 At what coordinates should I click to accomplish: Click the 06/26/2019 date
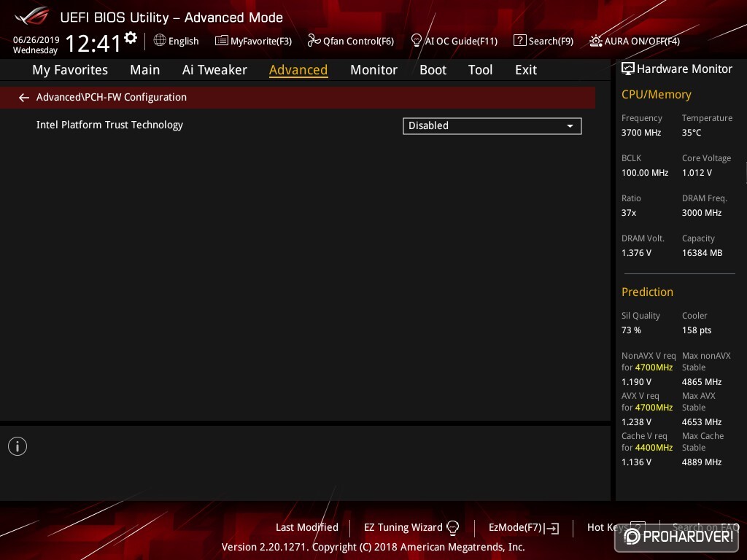pos(36,40)
